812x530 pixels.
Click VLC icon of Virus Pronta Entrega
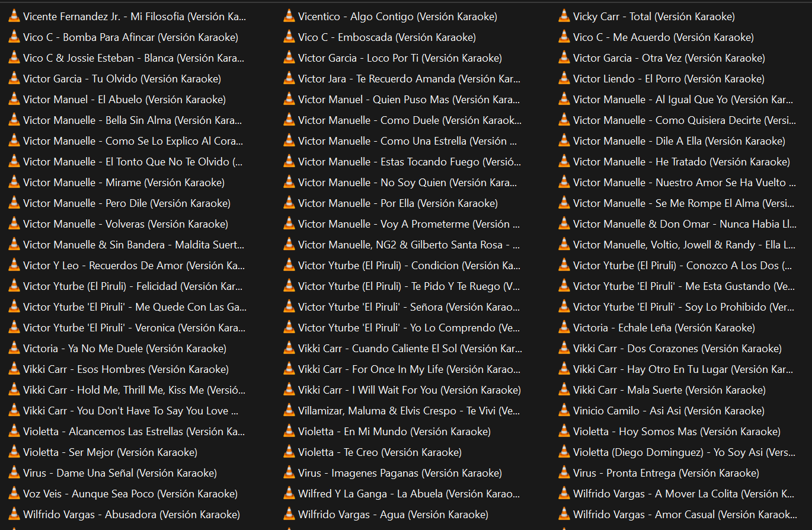pyautogui.click(x=564, y=472)
